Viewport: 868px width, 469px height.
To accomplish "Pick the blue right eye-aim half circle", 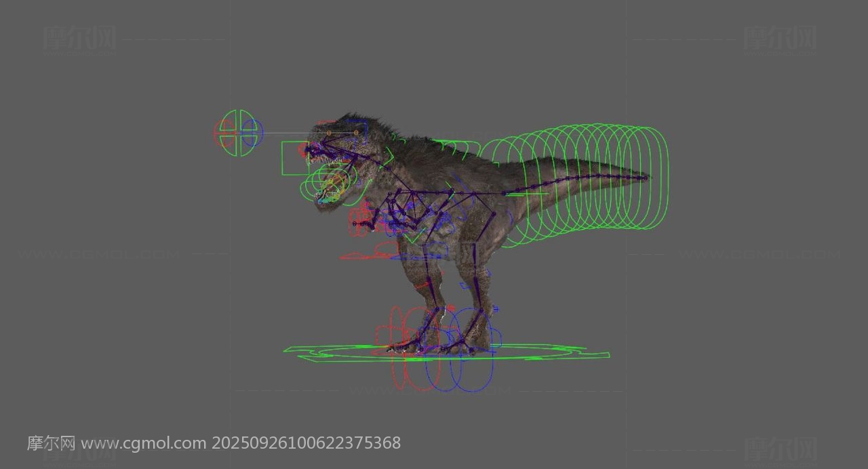I will 260,134.
